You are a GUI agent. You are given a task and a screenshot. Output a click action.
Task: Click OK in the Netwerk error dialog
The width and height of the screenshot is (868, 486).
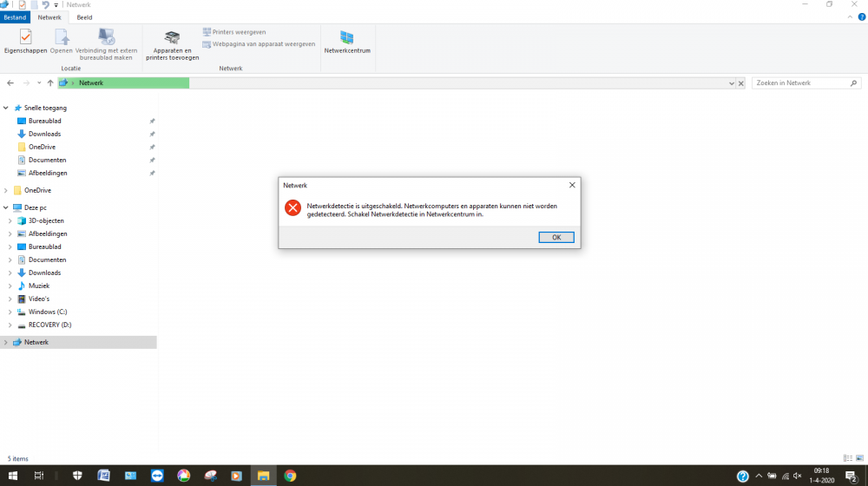click(556, 237)
